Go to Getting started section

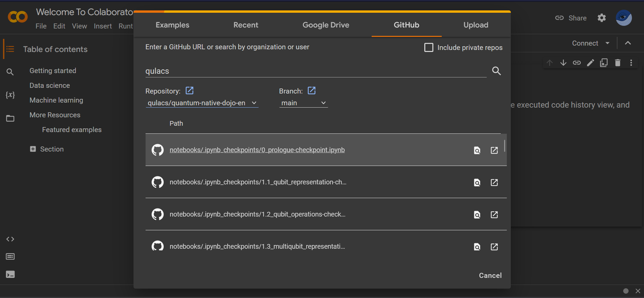click(53, 71)
